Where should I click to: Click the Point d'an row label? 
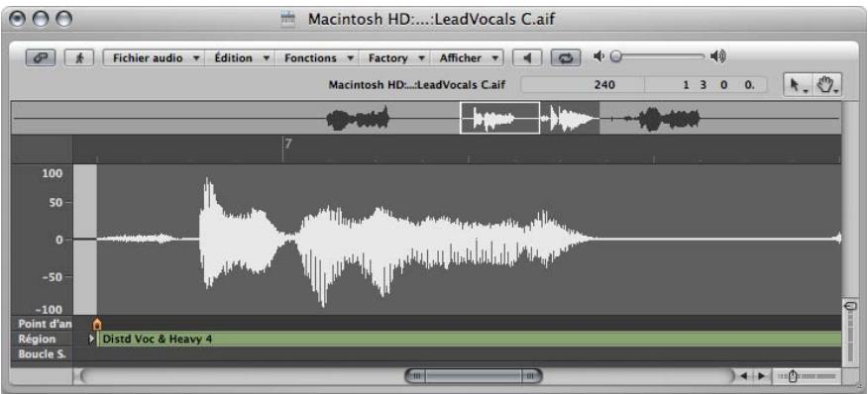pyautogui.click(x=45, y=324)
